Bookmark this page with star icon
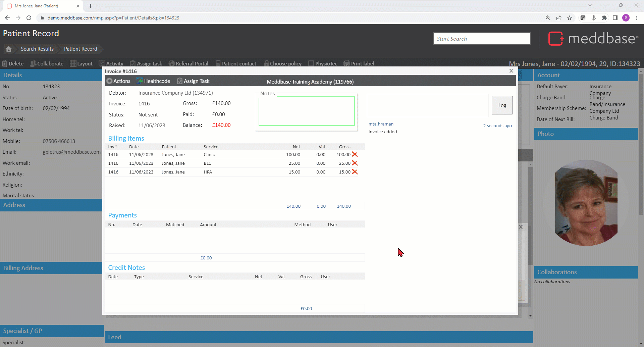 point(570,18)
